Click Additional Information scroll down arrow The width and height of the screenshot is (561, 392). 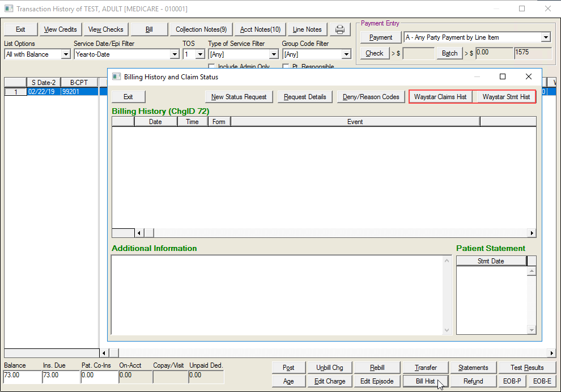pos(447,330)
